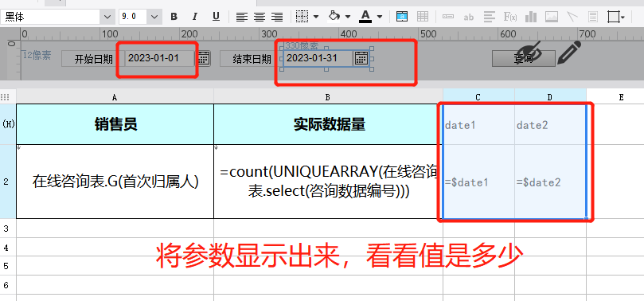Image resolution: width=644 pixels, height=301 pixels.
Task: Insert image element
Action: [551, 17]
